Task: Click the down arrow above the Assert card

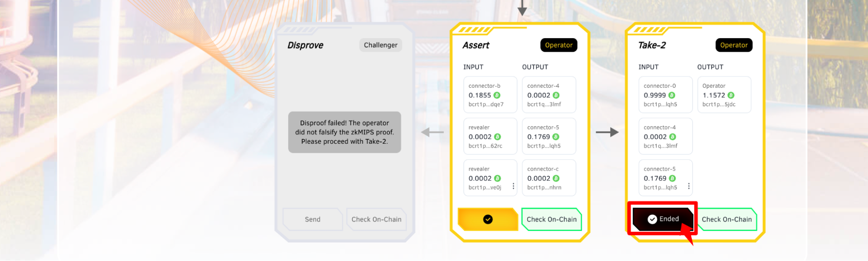Action: pos(522,8)
